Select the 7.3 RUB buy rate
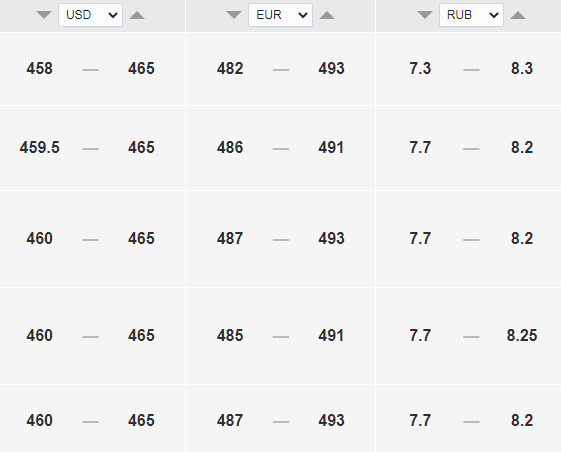This screenshot has width=561, height=452. coord(420,68)
